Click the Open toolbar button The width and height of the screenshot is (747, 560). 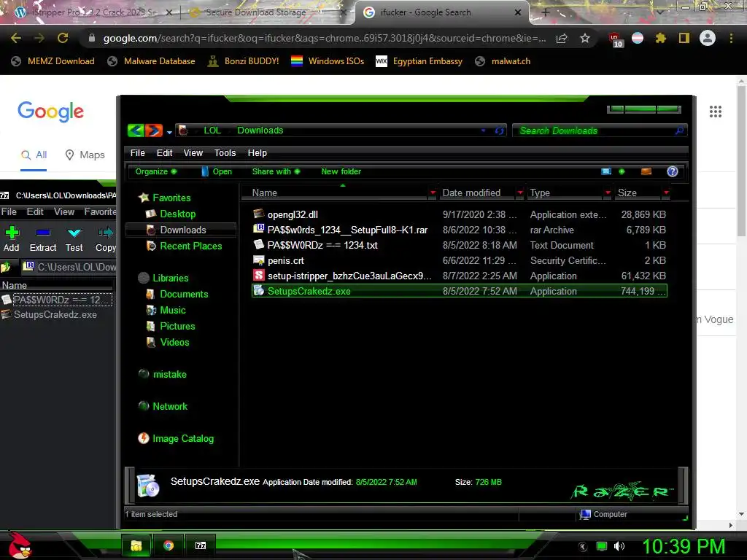pos(217,171)
